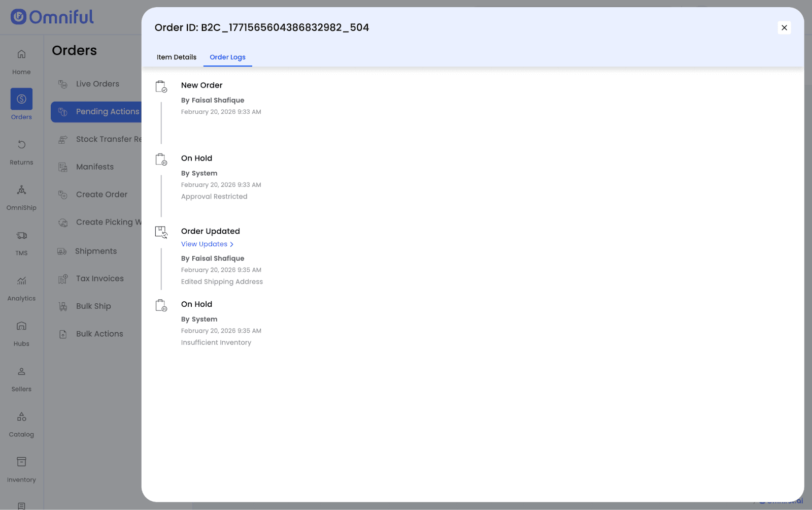Open Live Orders in the Orders menu
The width and height of the screenshot is (812, 510).
[97, 84]
